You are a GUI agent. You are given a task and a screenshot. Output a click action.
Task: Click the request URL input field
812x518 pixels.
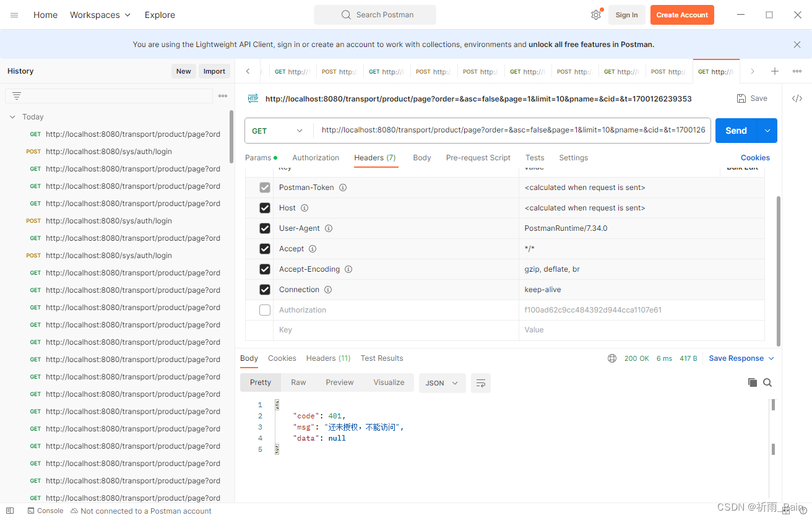pos(513,131)
